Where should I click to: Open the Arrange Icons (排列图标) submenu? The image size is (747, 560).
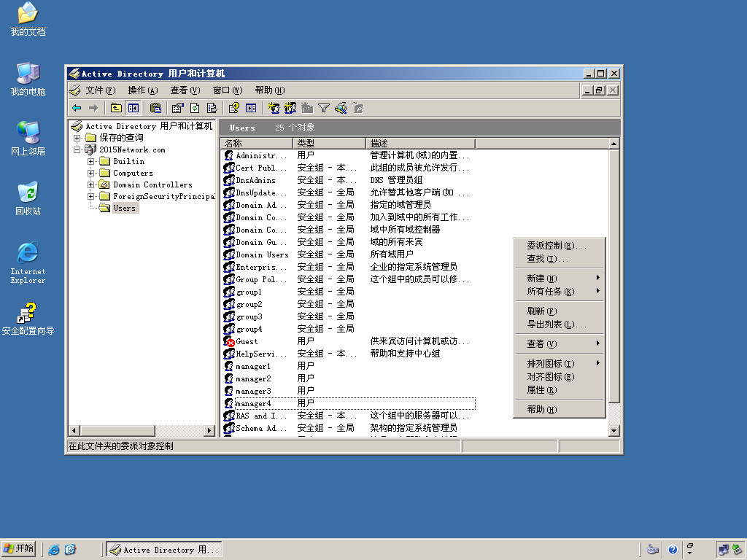[560, 363]
